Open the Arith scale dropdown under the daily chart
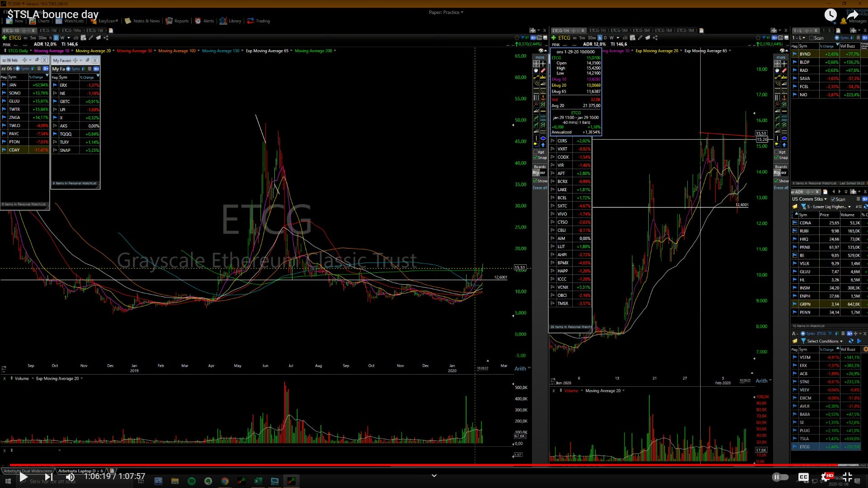The width and height of the screenshot is (868, 488). tap(522, 369)
